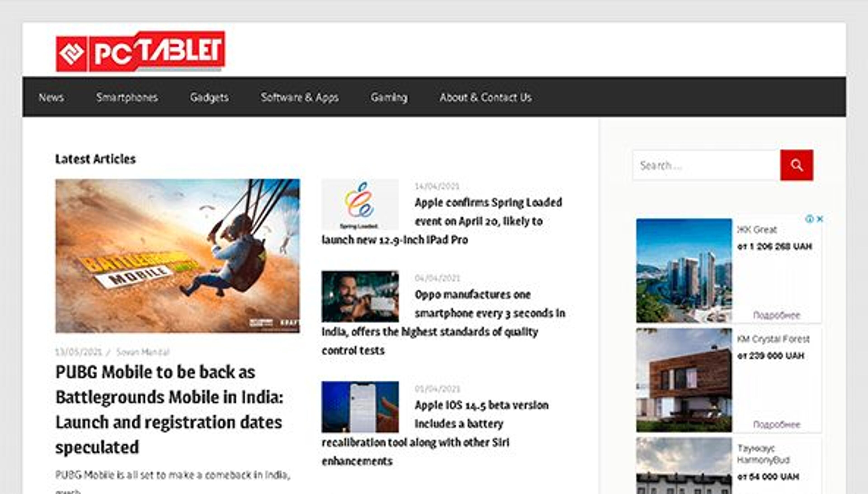Open PUBG Mobile Battlegrounds article headline
Screen dimensions: 868x494
169,409
